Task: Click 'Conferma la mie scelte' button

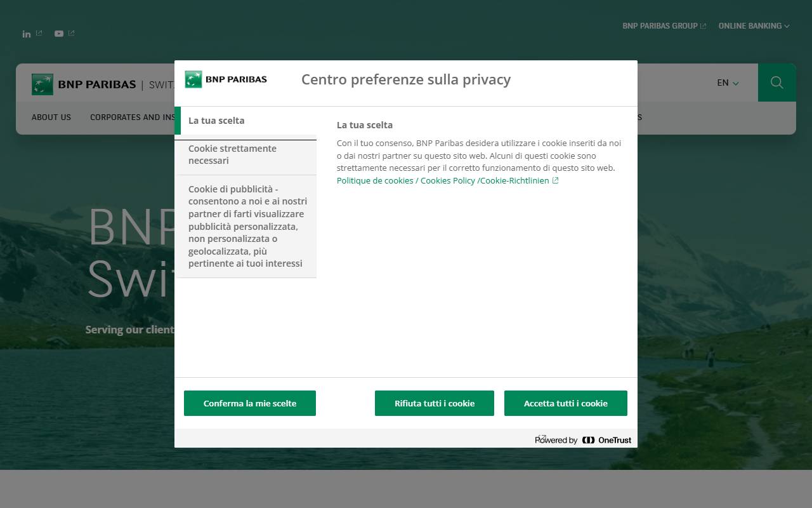Action: (250, 403)
